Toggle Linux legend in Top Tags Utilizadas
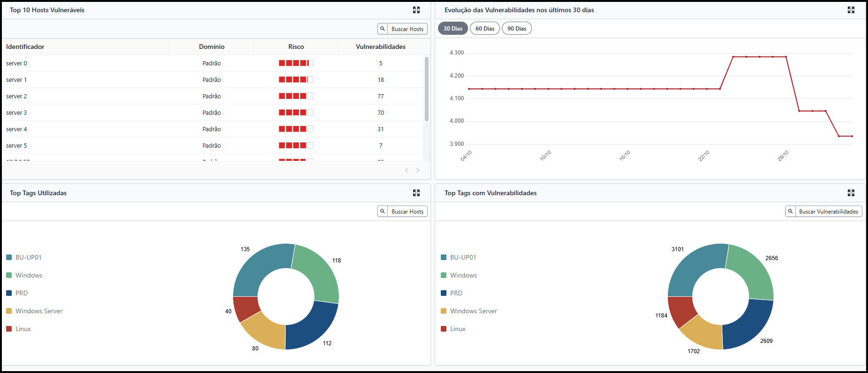Viewport: 868px width, 373px height. [x=23, y=329]
